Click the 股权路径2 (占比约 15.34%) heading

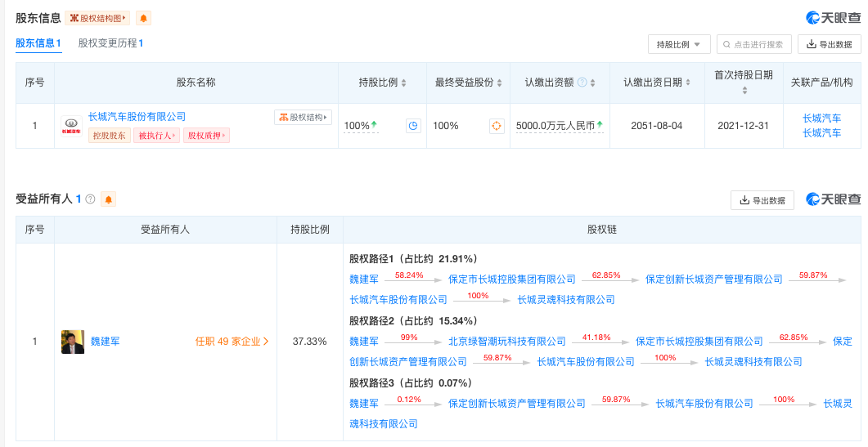[413, 321]
